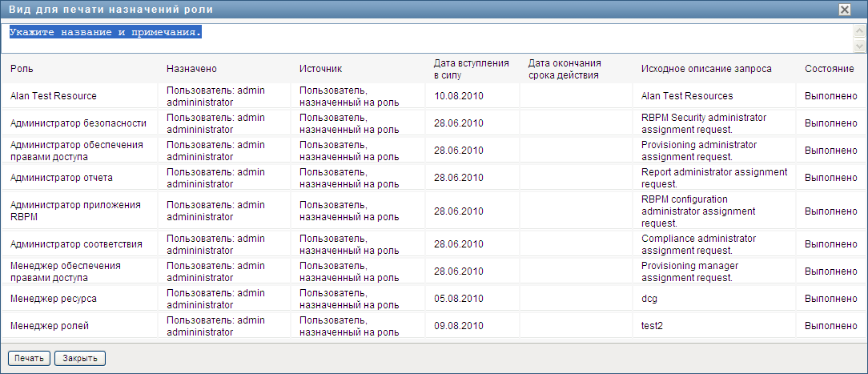The width and height of the screenshot is (868, 374).
Task: Click in the title and notes text area
Action: 428,38
